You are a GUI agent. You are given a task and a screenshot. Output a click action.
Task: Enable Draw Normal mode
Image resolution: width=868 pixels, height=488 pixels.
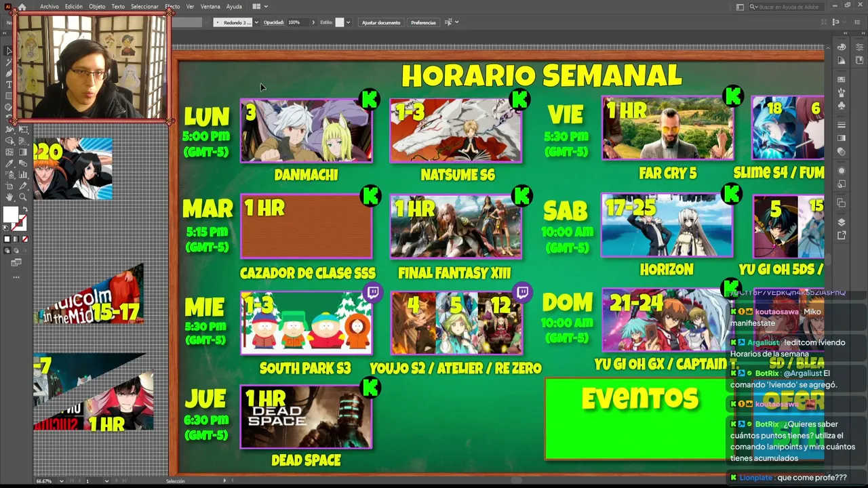pos(7,251)
